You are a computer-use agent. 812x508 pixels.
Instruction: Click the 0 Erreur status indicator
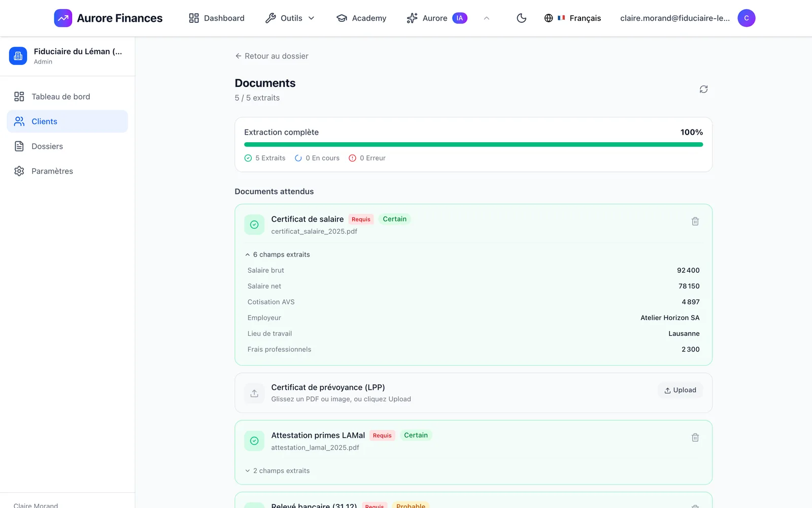tap(367, 158)
